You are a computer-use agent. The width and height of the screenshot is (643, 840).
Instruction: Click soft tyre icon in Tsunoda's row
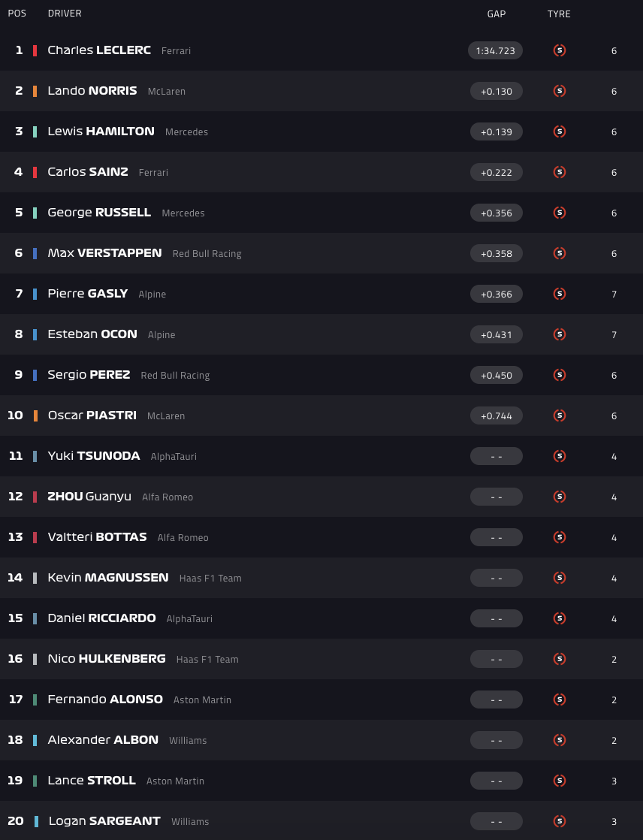(559, 456)
